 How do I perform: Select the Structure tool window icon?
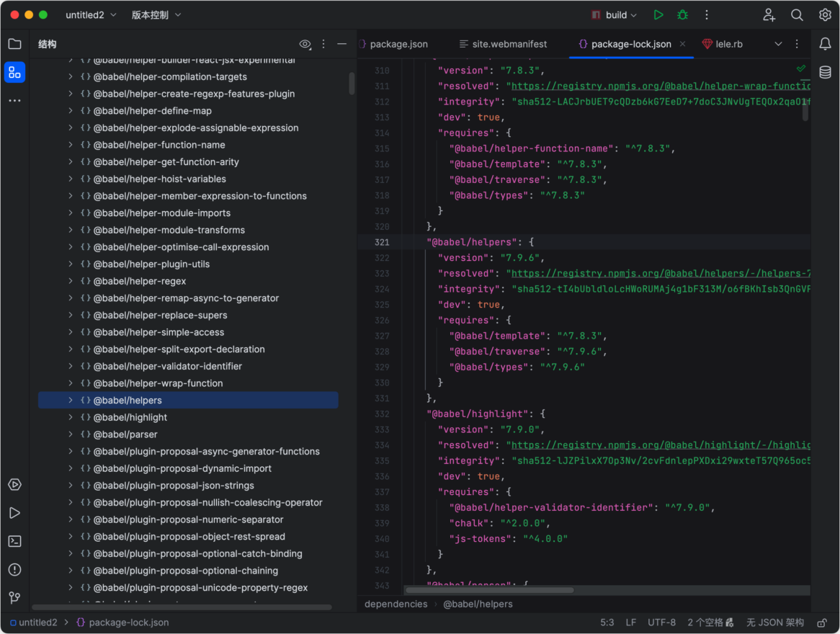[x=15, y=72]
